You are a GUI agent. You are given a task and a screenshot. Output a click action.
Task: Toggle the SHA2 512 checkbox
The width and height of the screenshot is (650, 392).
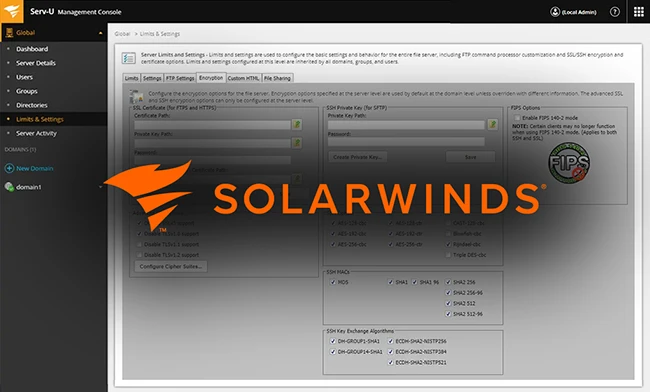448,303
